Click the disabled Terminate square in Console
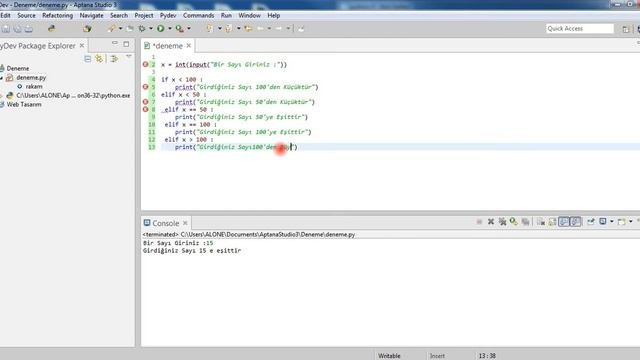Image resolution: width=640 pixels, height=360 pixels. click(479, 222)
